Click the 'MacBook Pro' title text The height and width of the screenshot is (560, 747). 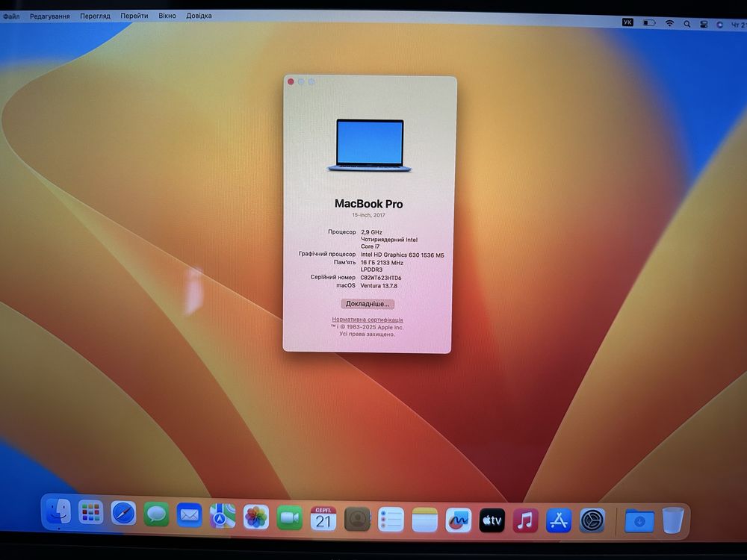pos(369,204)
